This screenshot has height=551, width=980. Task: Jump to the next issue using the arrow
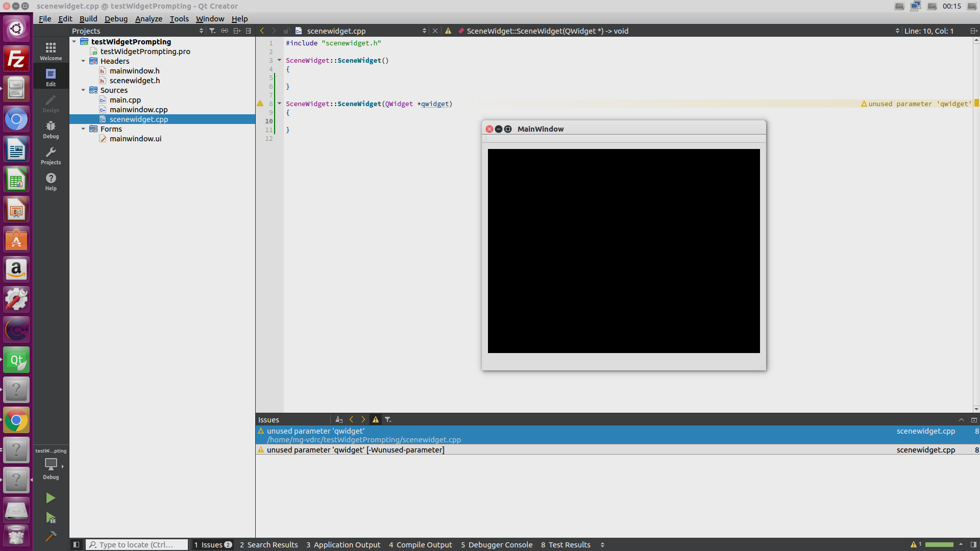point(363,419)
